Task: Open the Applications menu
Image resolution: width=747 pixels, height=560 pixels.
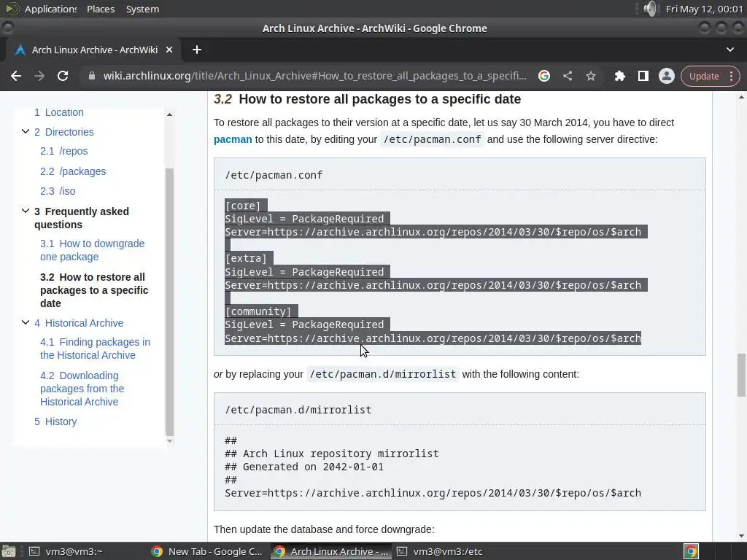Action: (50, 9)
